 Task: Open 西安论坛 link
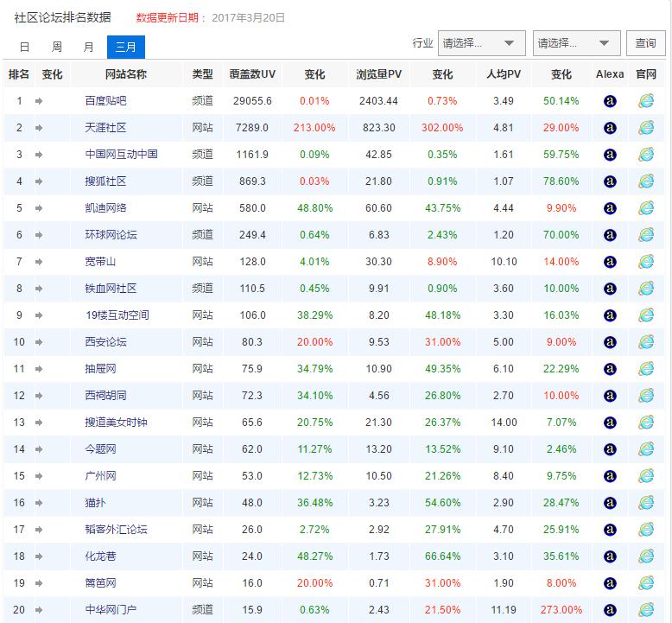(x=105, y=342)
